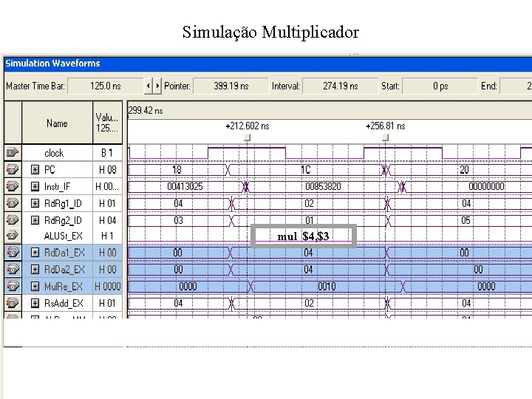Select the +212.602 ns time bar marker
Viewport: 532px width, 399px height.
click(248, 137)
